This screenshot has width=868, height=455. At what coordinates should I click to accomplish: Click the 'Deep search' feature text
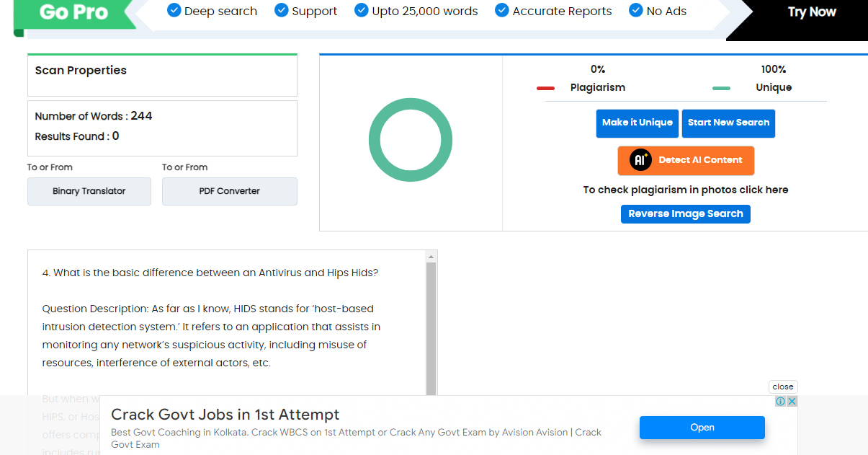tap(220, 12)
